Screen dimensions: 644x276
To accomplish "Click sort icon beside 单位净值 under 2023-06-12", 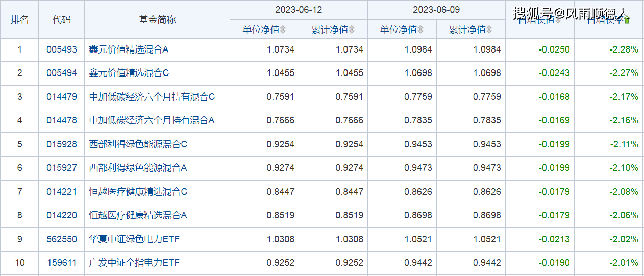I will [283, 30].
